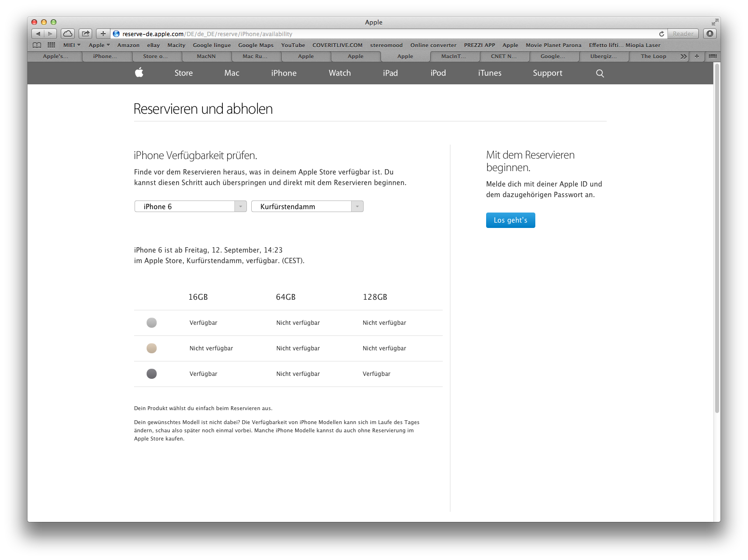Open Watch in Apple navigation bar
This screenshot has width=748, height=560.
tap(340, 73)
